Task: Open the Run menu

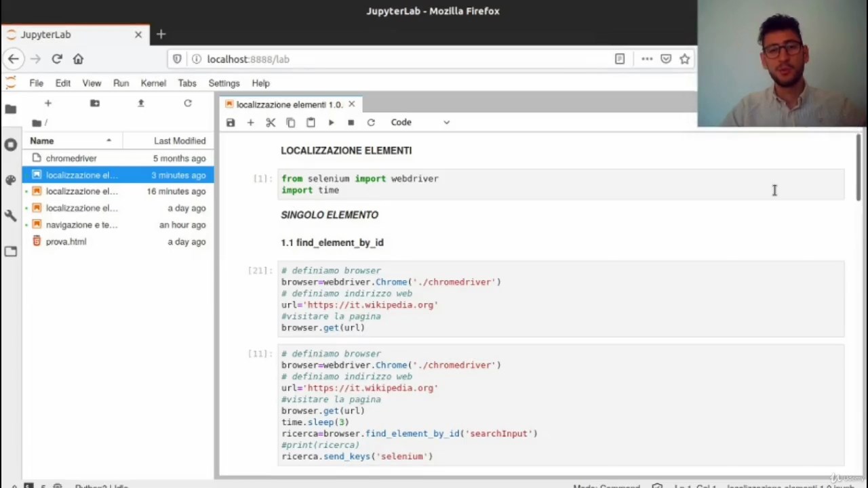Action: pyautogui.click(x=121, y=83)
